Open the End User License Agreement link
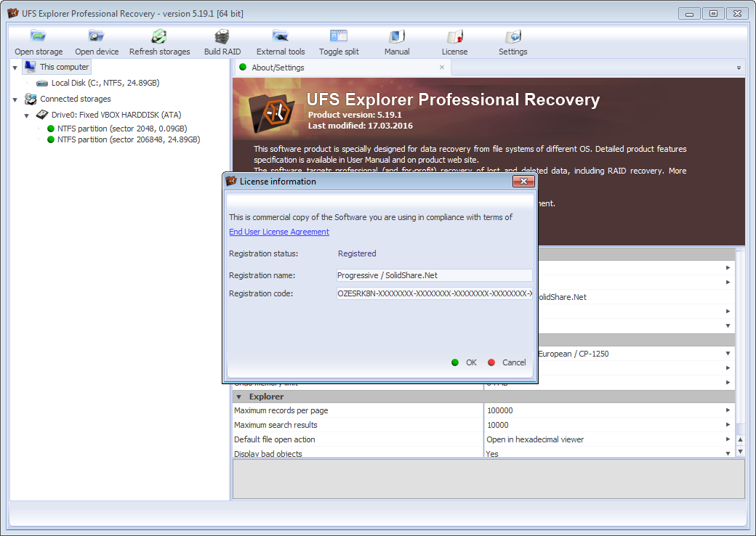Image resolution: width=756 pixels, height=536 pixels. (279, 232)
